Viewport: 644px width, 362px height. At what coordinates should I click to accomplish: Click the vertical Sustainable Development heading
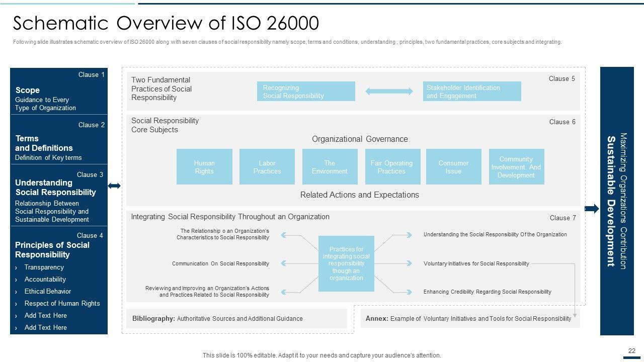611,201
